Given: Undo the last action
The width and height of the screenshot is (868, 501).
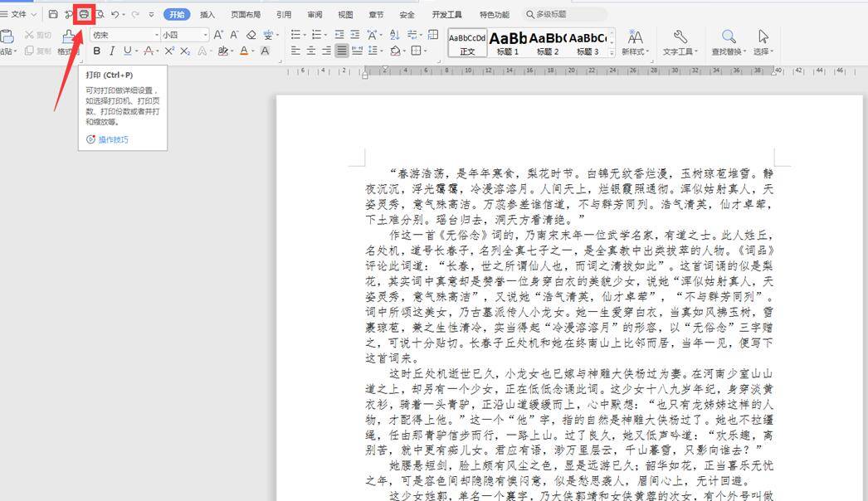Looking at the screenshot, I should (x=115, y=14).
